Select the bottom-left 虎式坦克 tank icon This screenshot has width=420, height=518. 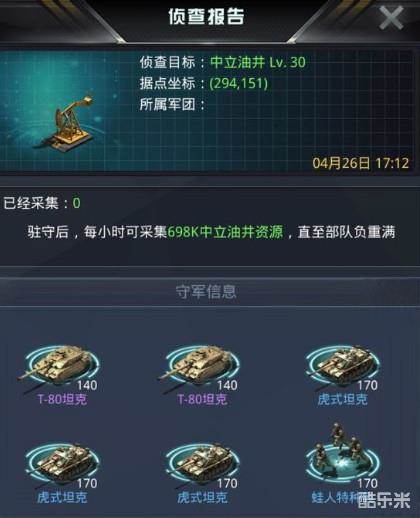click(62, 464)
